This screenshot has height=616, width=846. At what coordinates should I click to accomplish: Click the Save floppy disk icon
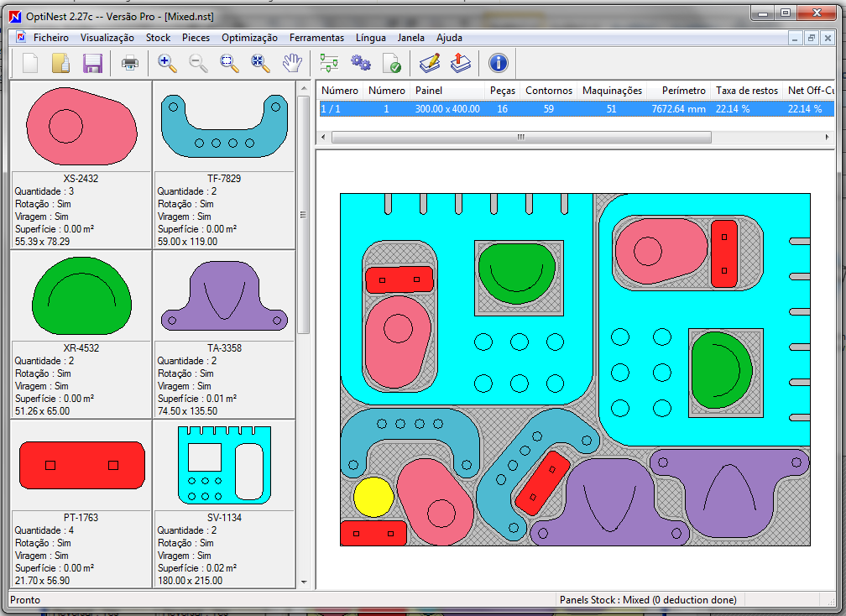click(92, 63)
